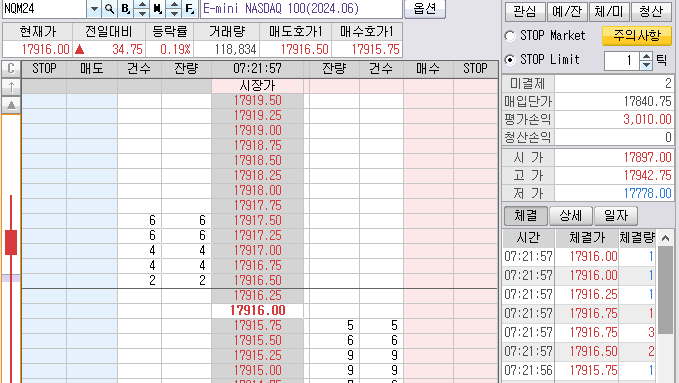Click the E-mini NASDAQ 100(2024.06) name field
The width and height of the screenshot is (679, 383).
tap(301, 9)
